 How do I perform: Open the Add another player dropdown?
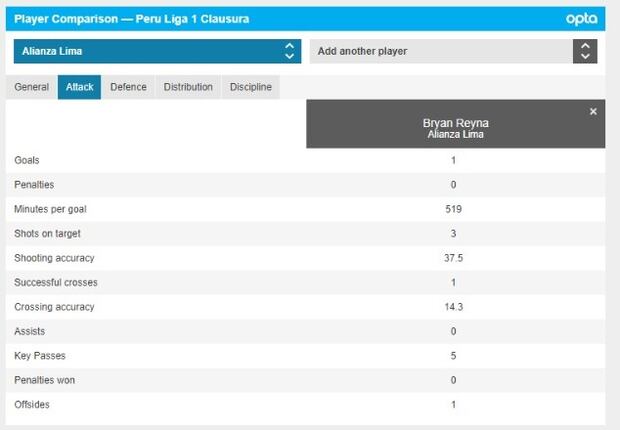coord(440,51)
